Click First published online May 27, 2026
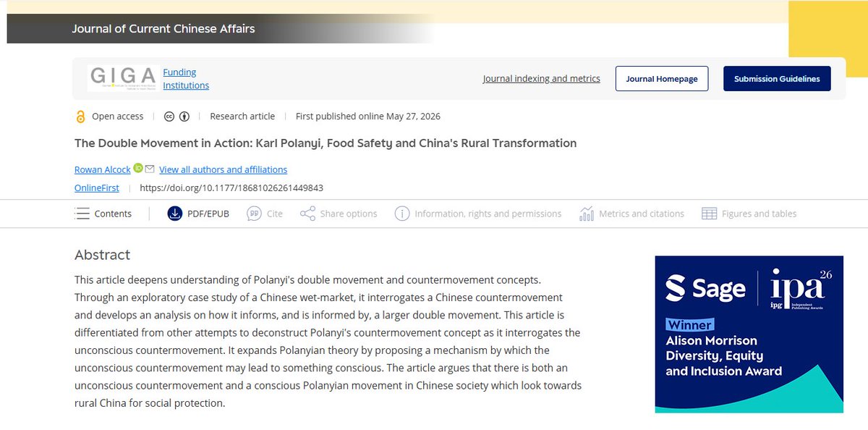 pos(368,117)
